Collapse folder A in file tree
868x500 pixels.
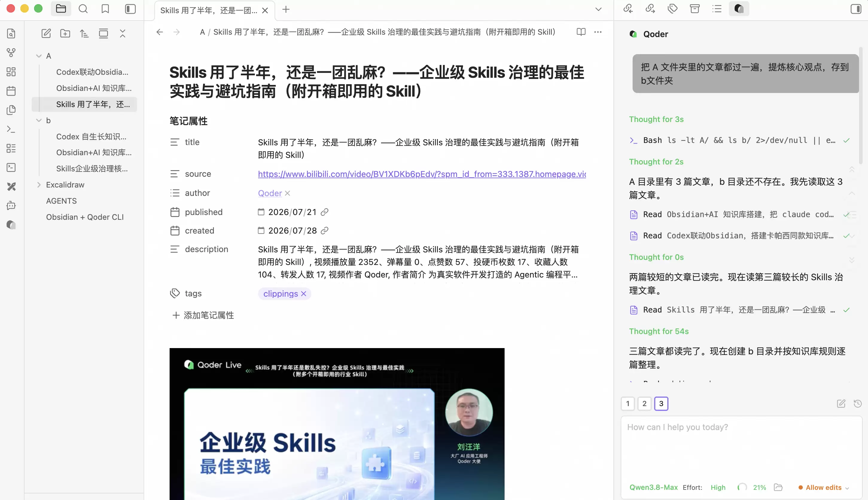tap(39, 56)
